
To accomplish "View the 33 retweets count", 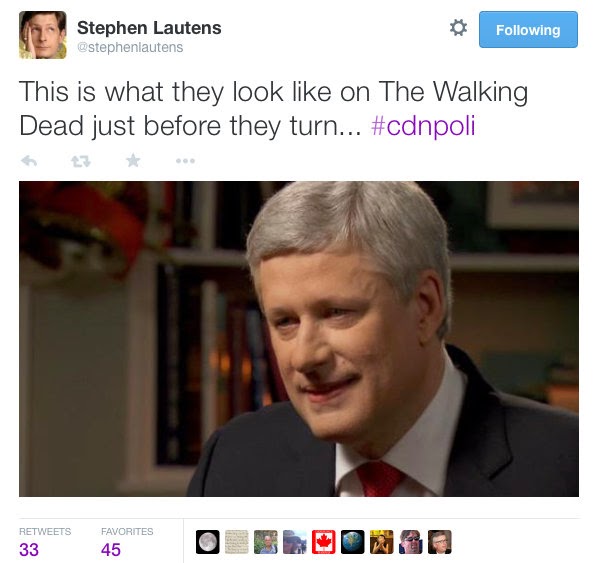I will (x=29, y=549).
